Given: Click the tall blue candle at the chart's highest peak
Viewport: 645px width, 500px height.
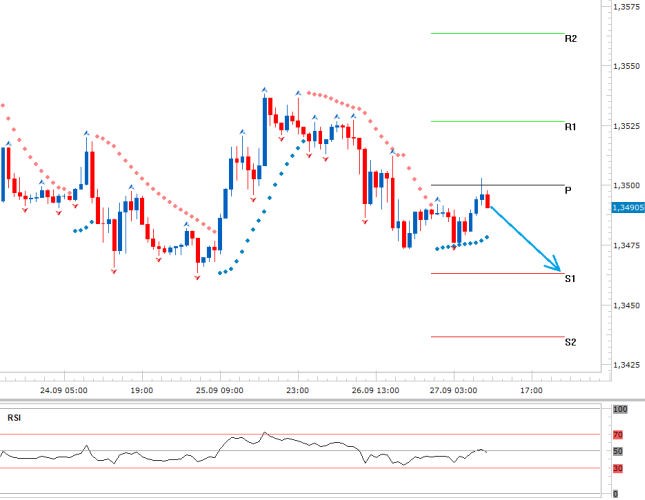Looking at the screenshot, I should (x=265, y=131).
